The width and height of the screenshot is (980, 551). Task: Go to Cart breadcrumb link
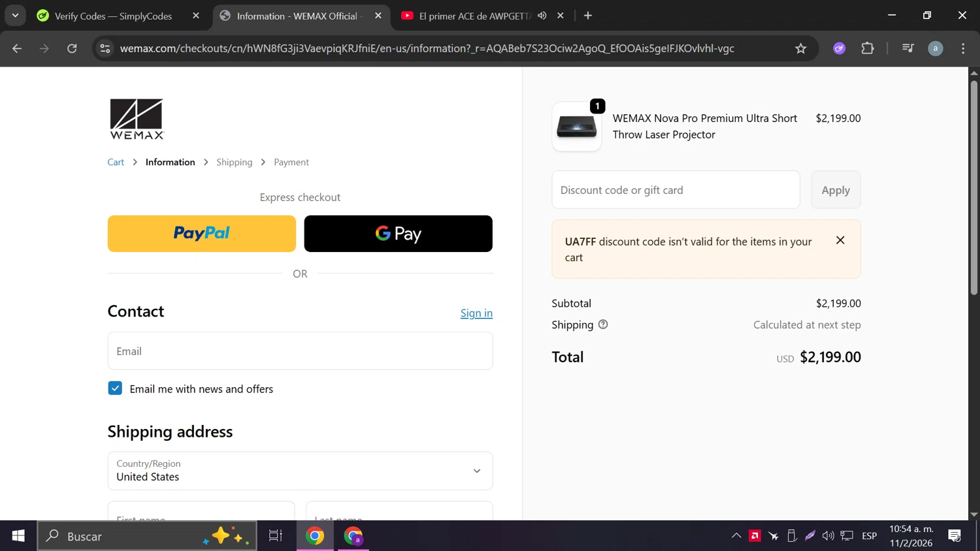(x=116, y=162)
